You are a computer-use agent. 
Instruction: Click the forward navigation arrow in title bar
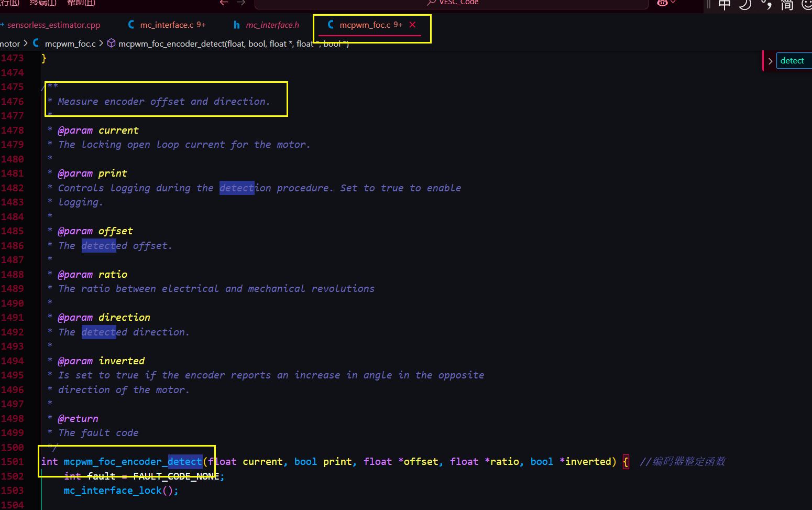(241, 3)
